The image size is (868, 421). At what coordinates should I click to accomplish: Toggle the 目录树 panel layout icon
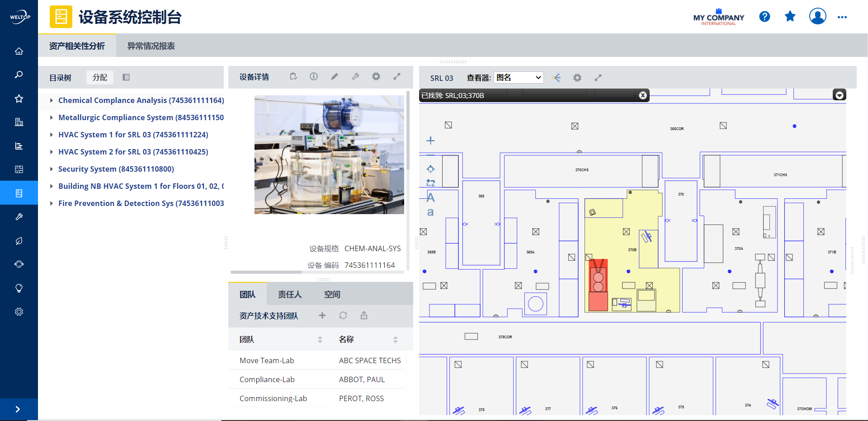click(x=126, y=77)
